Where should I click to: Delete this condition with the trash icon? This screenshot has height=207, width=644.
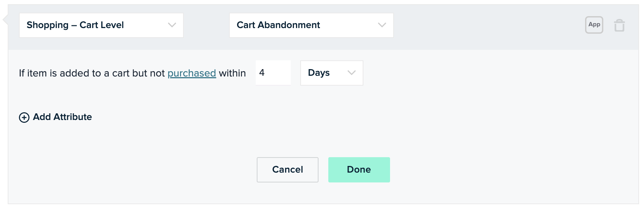click(x=619, y=25)
